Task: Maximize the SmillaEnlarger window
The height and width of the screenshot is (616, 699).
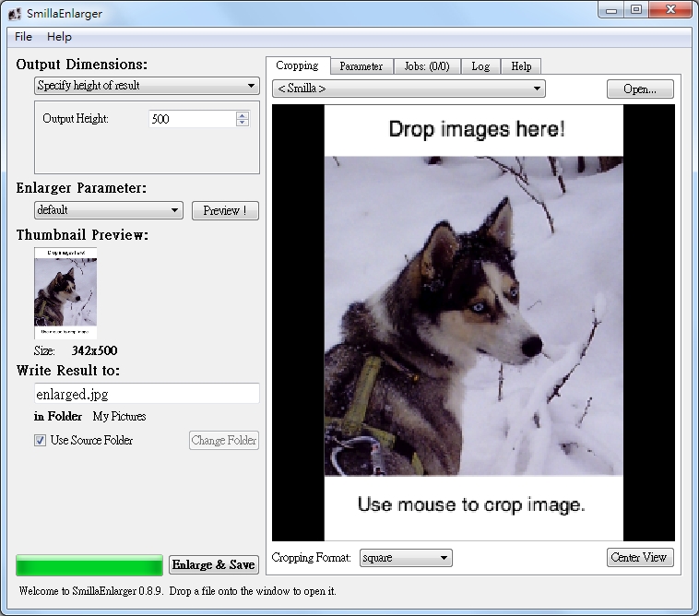Action: click(636, 10)
